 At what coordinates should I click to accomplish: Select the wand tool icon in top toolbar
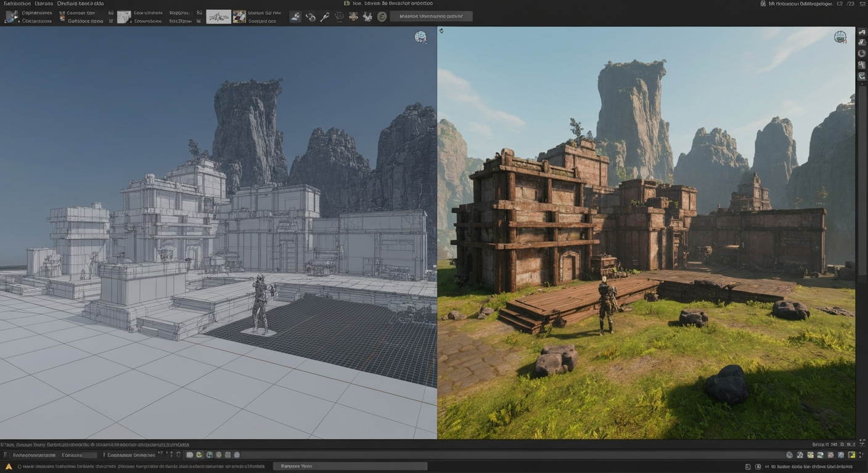pyautogui.click(x=325, y=17)
